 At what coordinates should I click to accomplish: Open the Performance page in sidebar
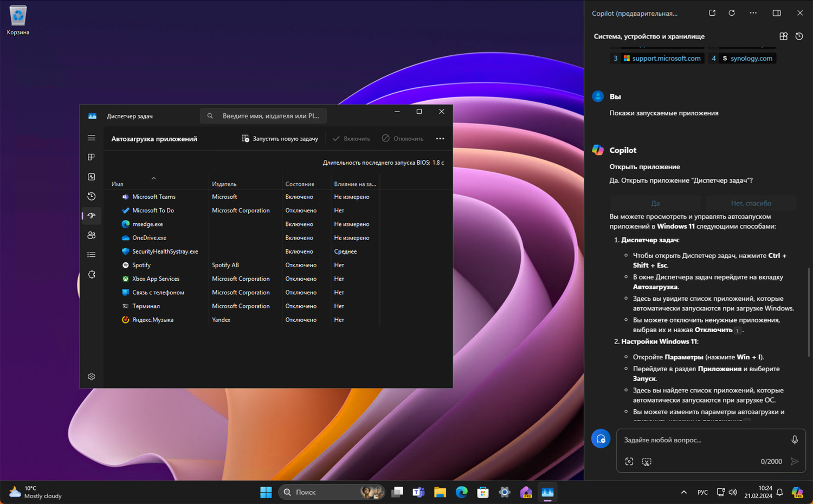(x=92, y=177)
